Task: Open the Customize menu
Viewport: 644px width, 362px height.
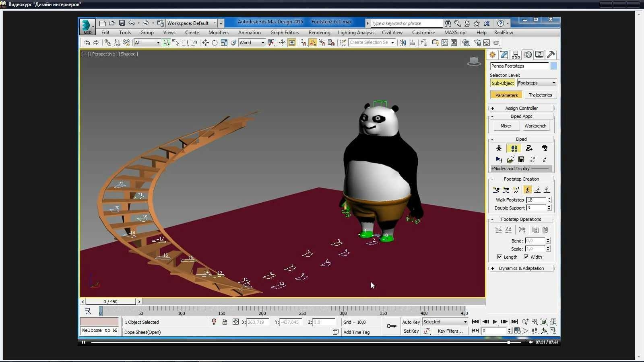Action: (x=423, y=33)
